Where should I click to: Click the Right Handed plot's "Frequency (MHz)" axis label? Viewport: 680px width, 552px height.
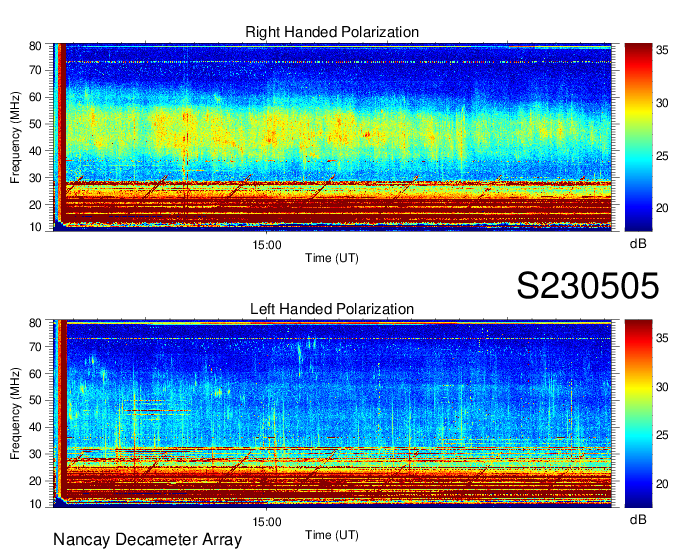[x=15, y=137]
